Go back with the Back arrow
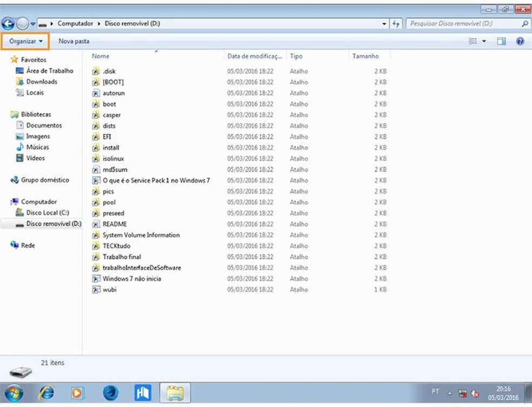The width and height of the screenshot is (532, 407). pyautogui.click(x=8, y=24)
